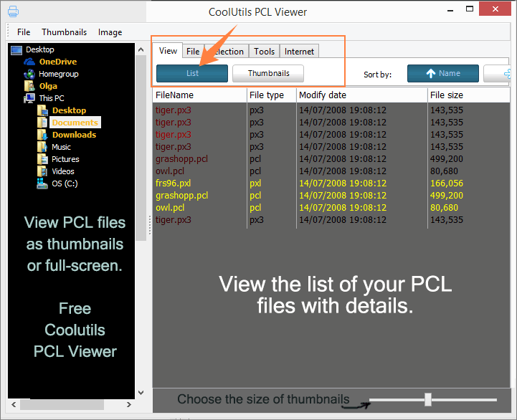Select the frs96.pxl file row
The height and width of the screenshot is (420, 517).
[331, 183]
